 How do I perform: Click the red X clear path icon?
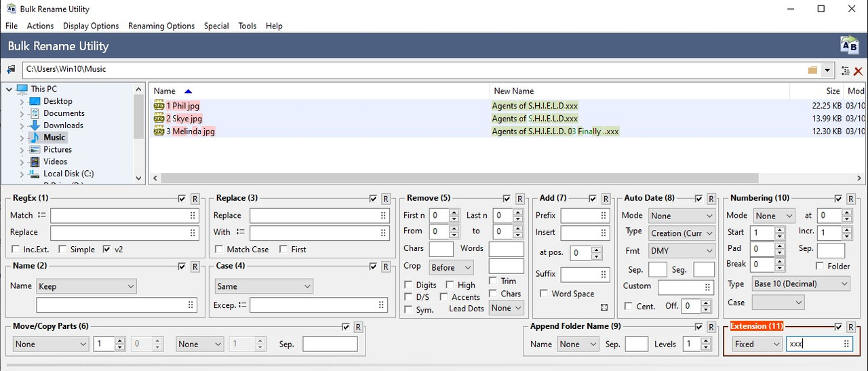click(858, 70)
